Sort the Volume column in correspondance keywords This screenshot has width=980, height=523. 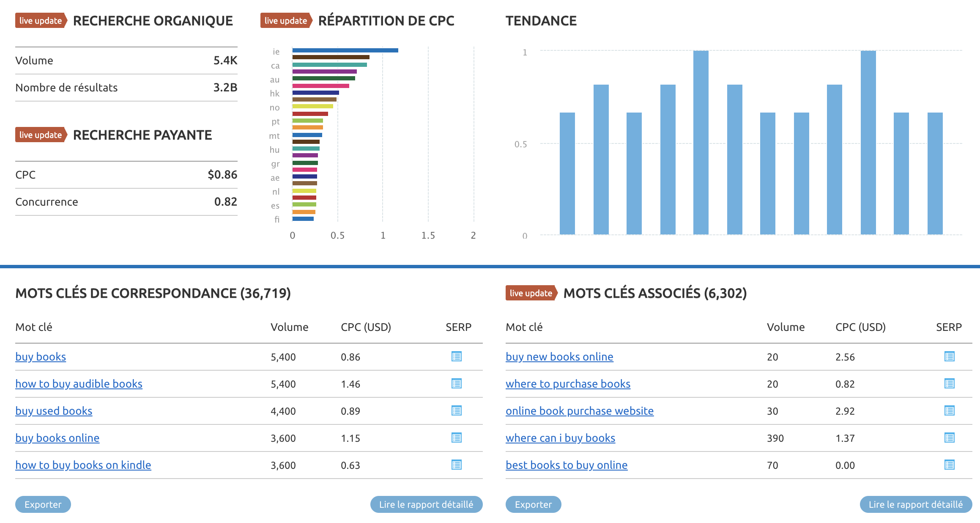[290, 327]
